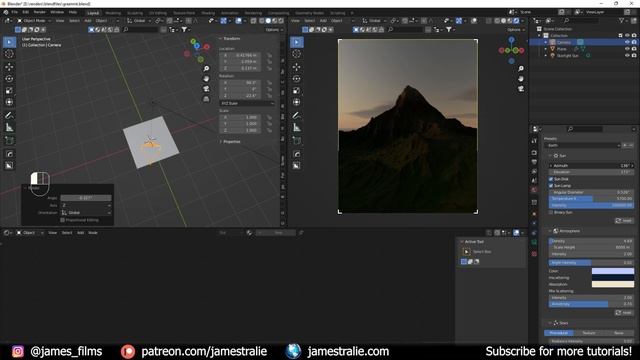The height and width of the screenshot is (360, 640).
Task: Select the Rotate tool in left viewport
Action: [x=9, y=78]
